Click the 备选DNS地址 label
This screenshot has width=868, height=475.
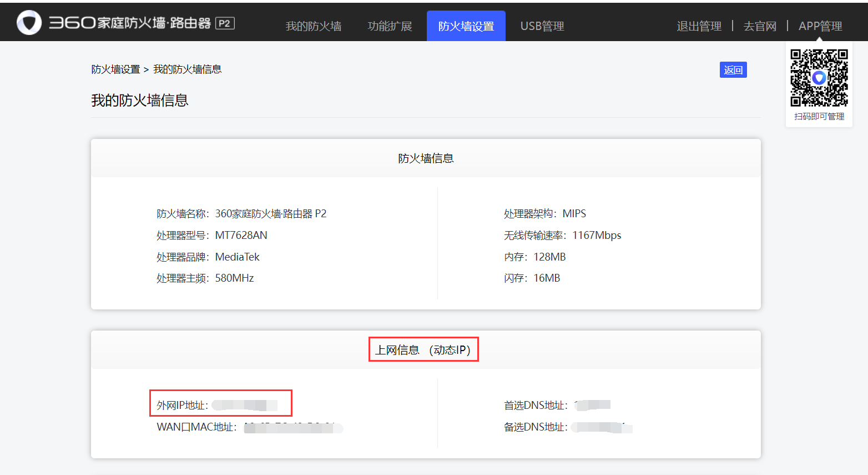(x=536, y=427)
